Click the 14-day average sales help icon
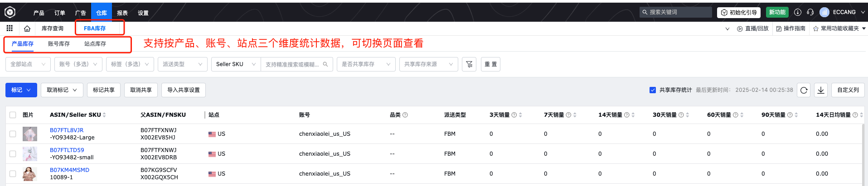 pos(855,115)
